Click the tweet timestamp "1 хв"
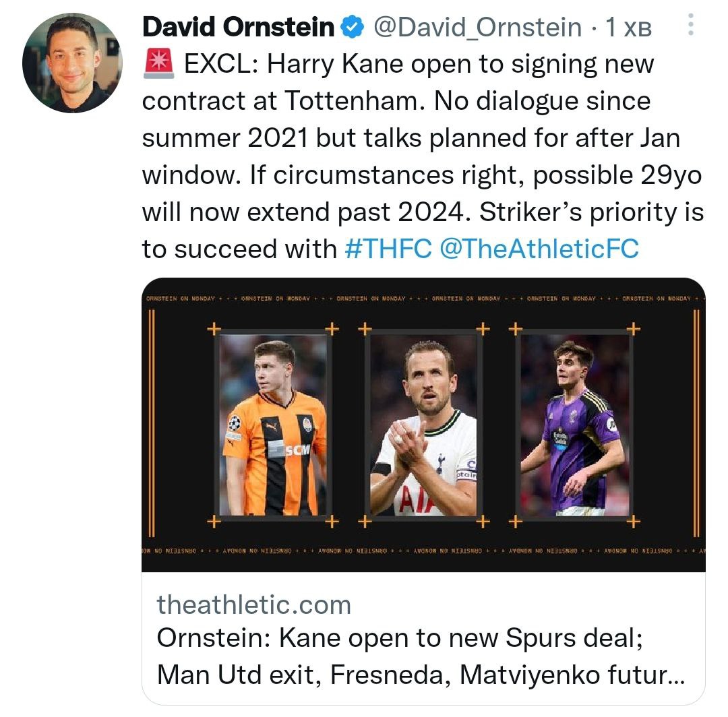 tap(628, 28)
